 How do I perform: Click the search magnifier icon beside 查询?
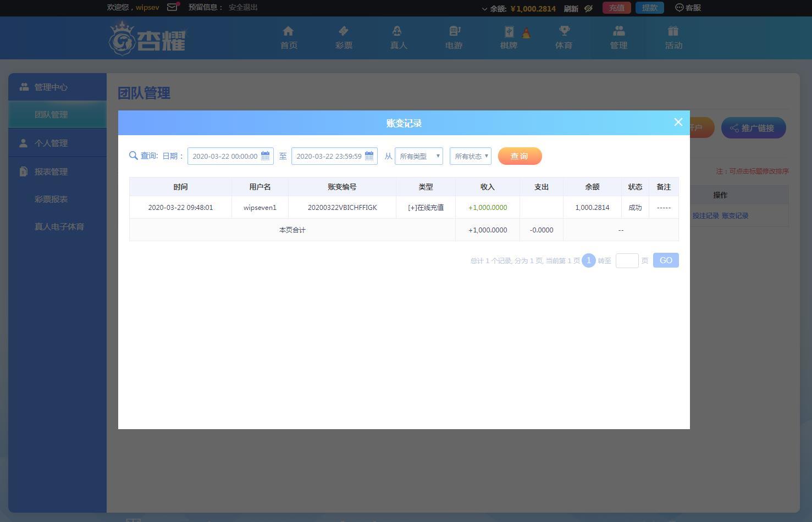133,156
